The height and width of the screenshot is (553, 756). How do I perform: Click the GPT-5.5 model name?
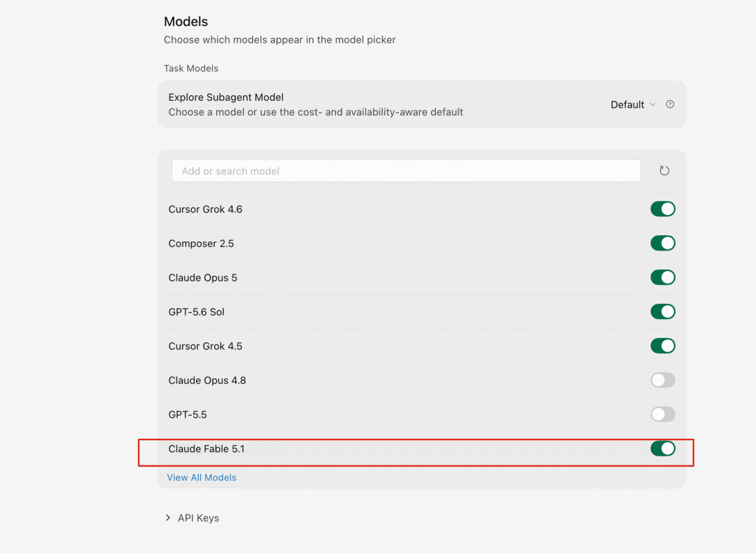pos(188,414)
